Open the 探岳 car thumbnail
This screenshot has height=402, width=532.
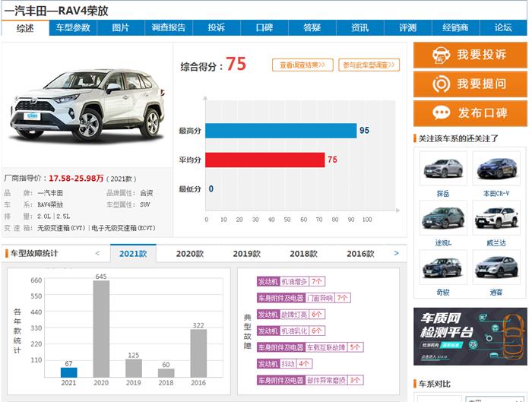pos(443,169)
